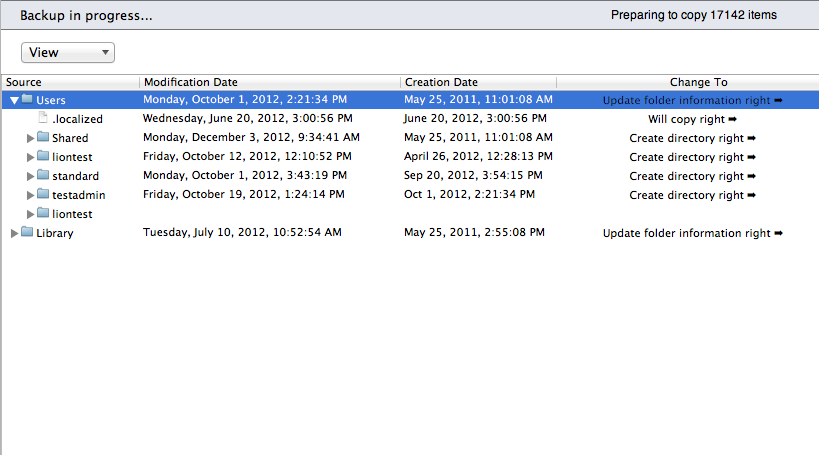
Task: Click the testadmin folder icon
Action: 43,194
